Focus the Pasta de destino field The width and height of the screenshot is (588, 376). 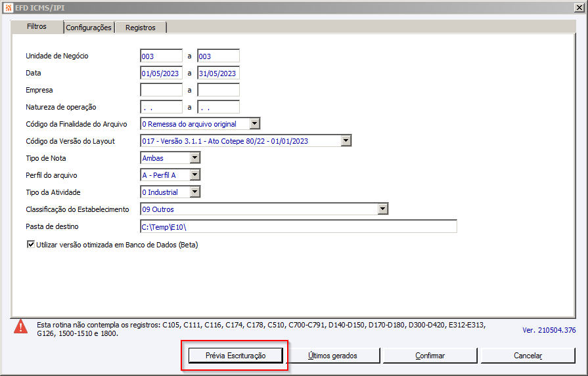(298, 226)
